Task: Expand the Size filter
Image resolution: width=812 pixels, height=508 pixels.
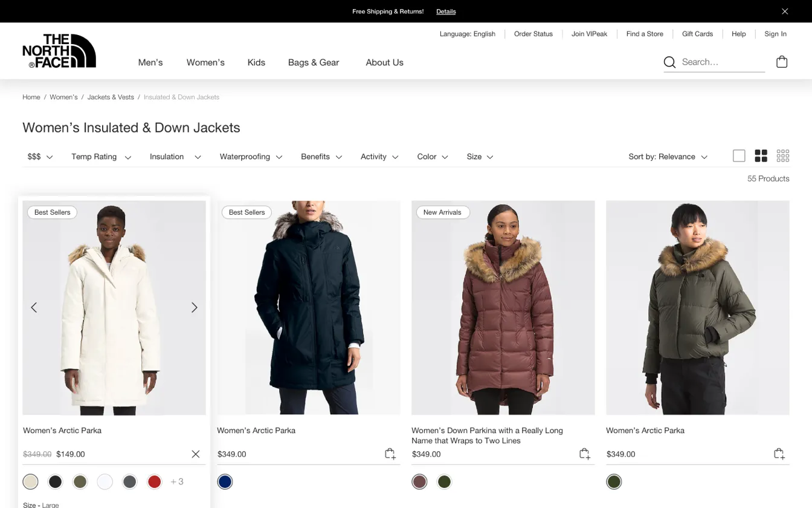Action: click(480, 157)
